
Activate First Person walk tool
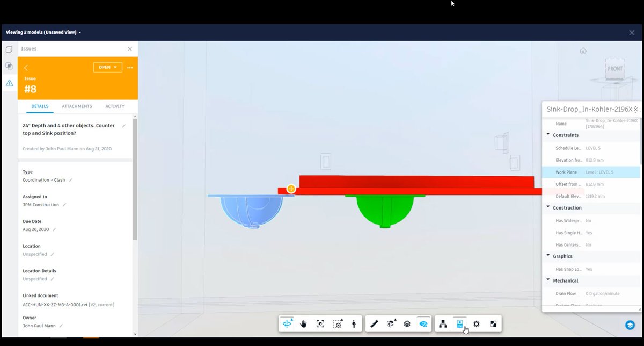pos(354,324)
